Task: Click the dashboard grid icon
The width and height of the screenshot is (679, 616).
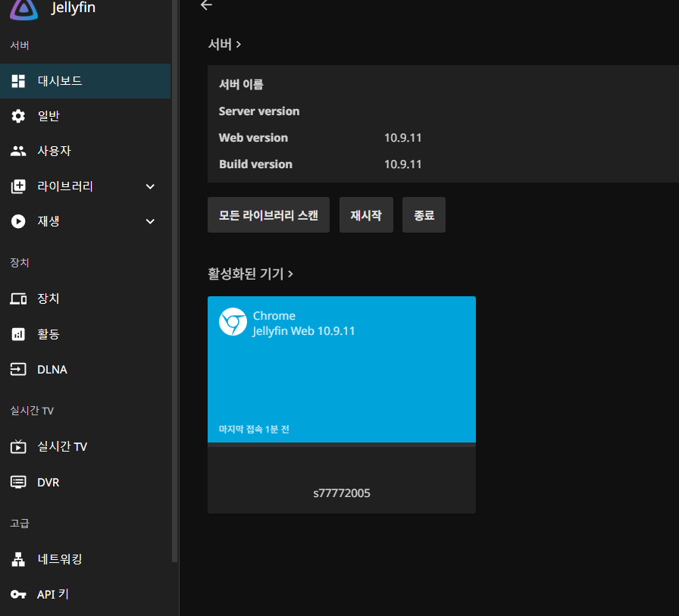Action: pyautogui.click(x=18, y=81)
